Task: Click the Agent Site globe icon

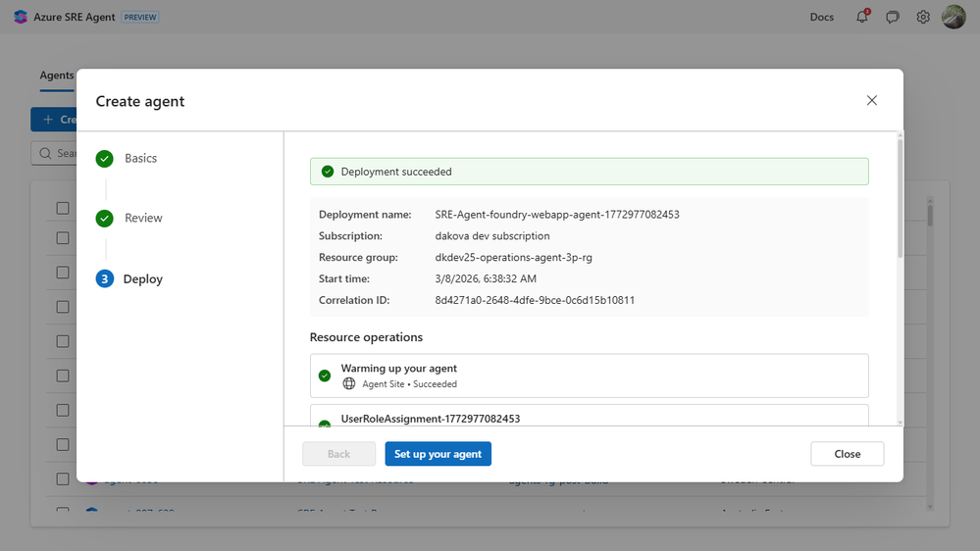Action: pos(349,383)
